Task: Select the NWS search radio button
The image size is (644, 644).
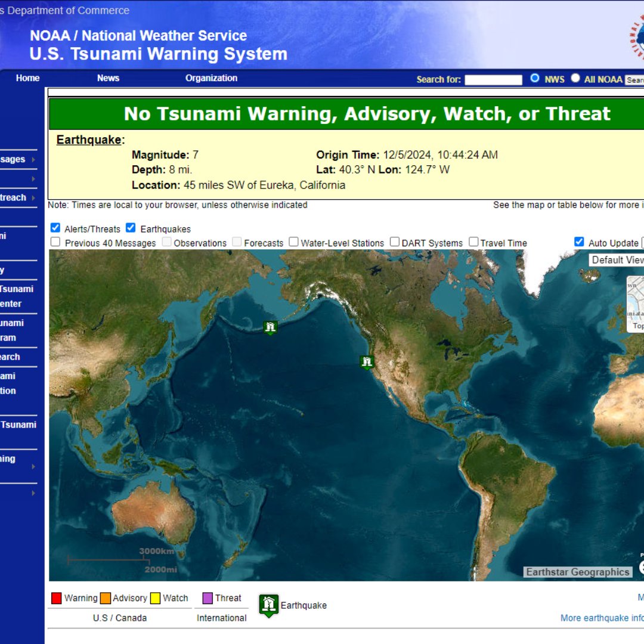Action: coord(535,78)
